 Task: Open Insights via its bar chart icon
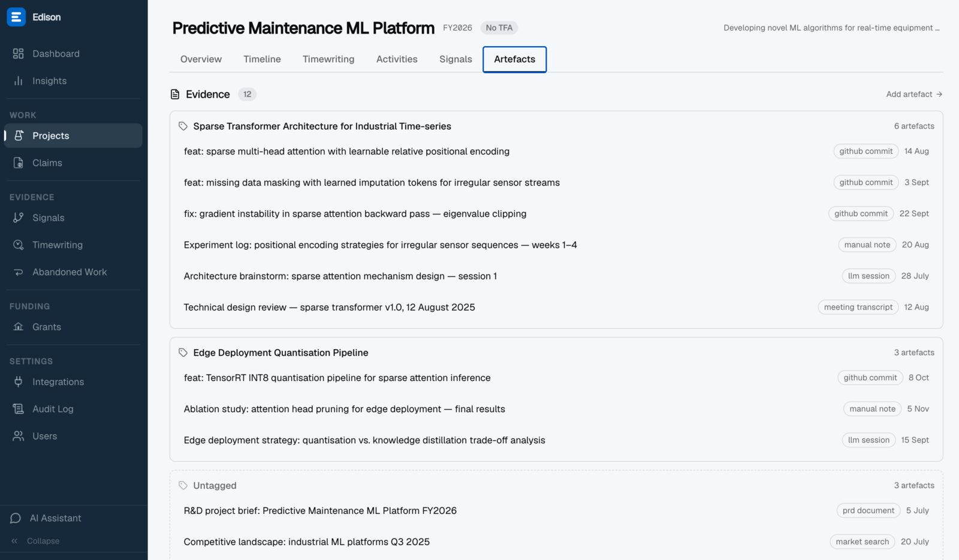point(18,81)
